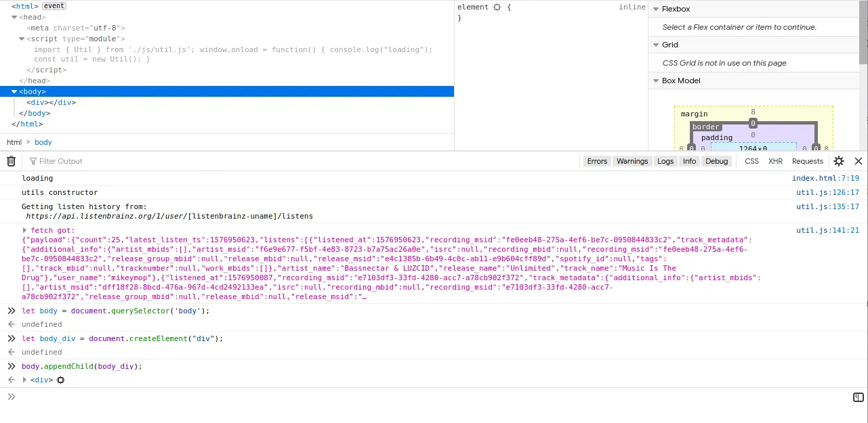Image resolution: width=868 pixels, height=423 pixels.
Task: Click the gear icon beside the element rule
Action: coord(497,7)
